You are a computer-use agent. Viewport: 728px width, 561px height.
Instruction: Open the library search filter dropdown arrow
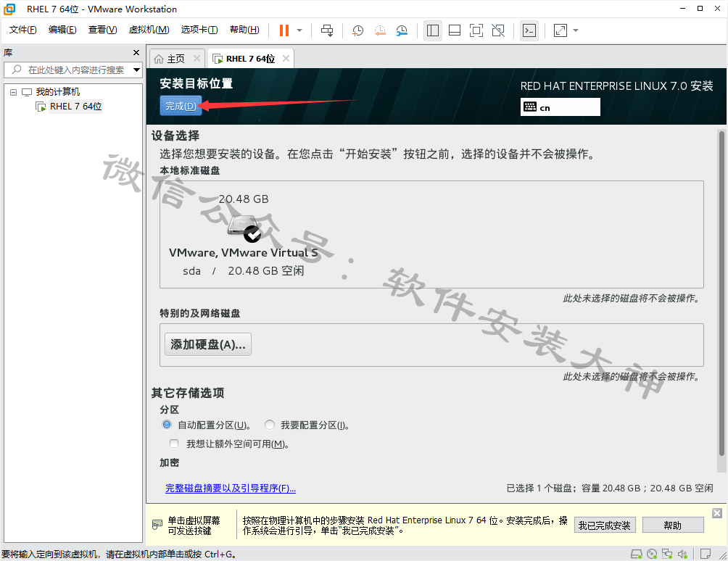pyautogui.click(x=136, y=70)
